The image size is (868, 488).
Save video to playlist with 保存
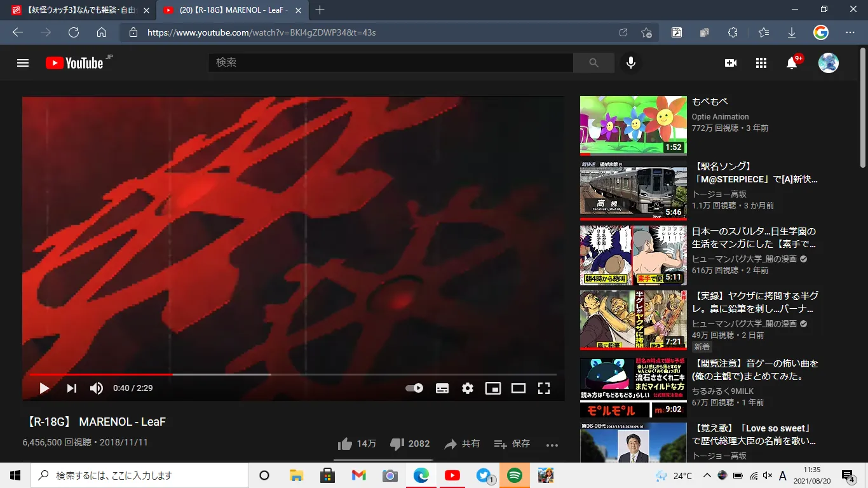tap(512, 444)
